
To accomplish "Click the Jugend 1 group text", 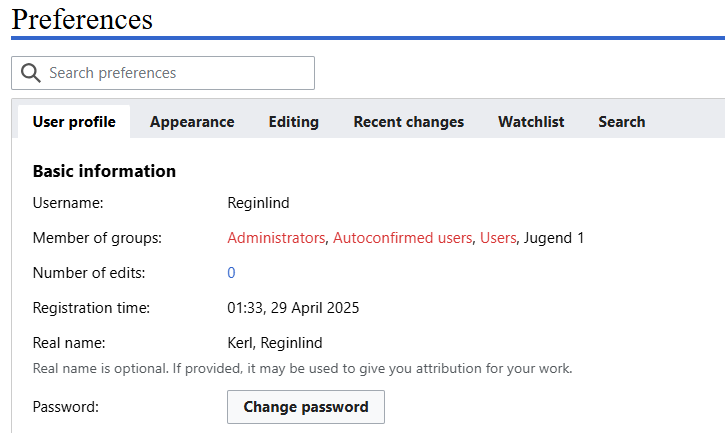I will pos(554,238).
